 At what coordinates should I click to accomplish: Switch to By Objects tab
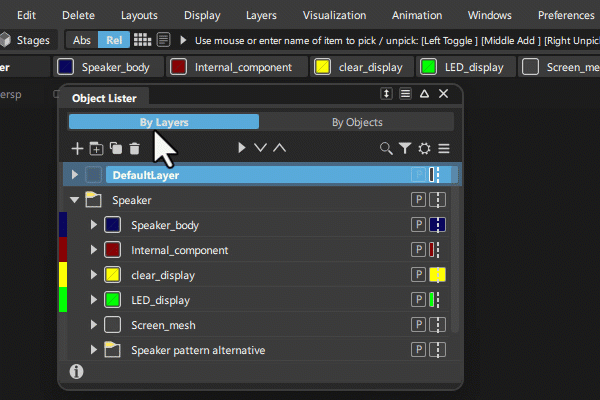point(357,122)
